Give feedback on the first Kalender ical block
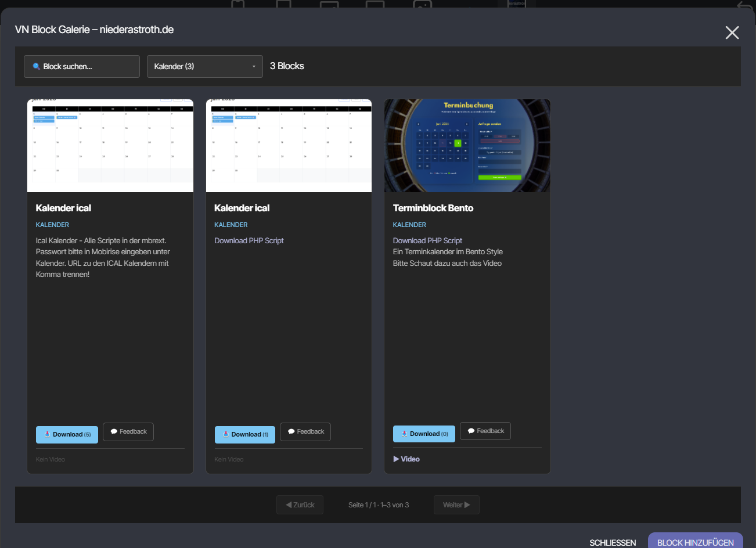The image size is (756, 548). [128, 431]
